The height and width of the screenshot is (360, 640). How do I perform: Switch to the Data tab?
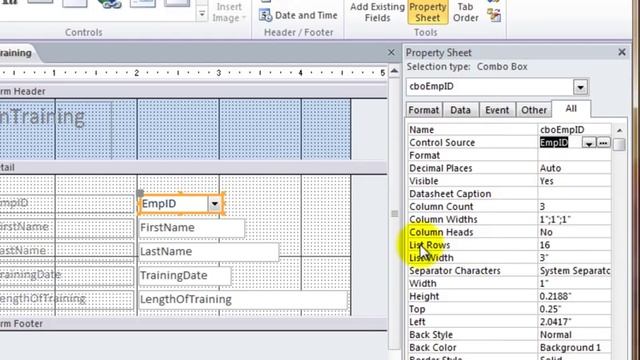460,110
